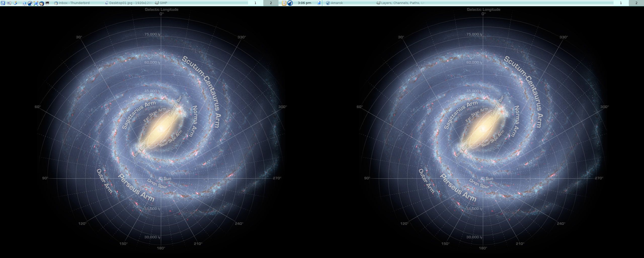Activate the Layers, Channels, Paths taskbar window
Viewport: 644px width, 258px height.
(x=400, y=3)
